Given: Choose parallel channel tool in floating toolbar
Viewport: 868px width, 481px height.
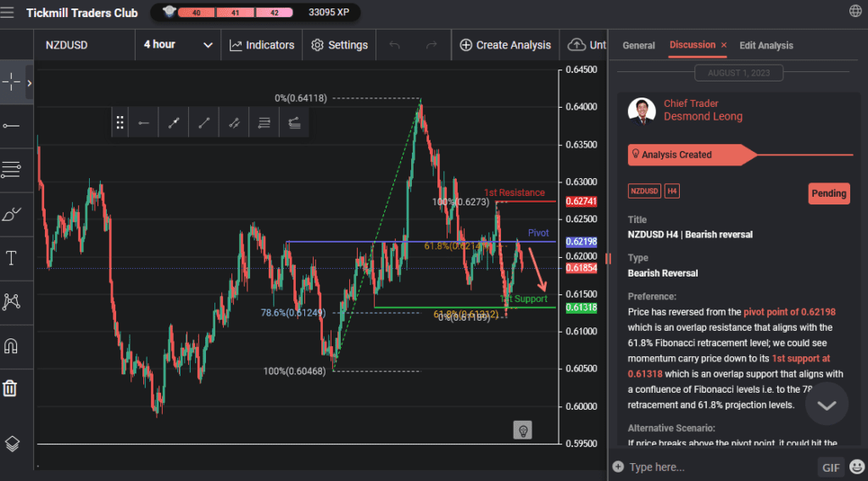Looking at the screenshot, I should pos(234,123).
